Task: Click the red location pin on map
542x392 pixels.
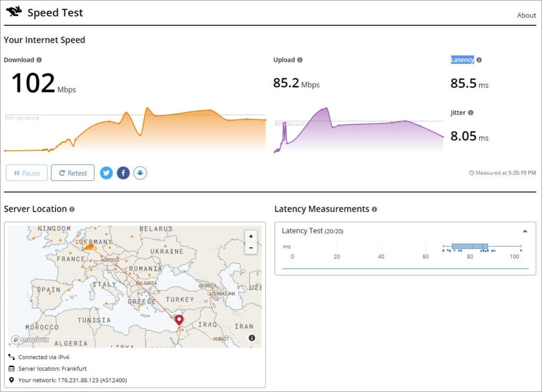Action: (x=179, y=320)
